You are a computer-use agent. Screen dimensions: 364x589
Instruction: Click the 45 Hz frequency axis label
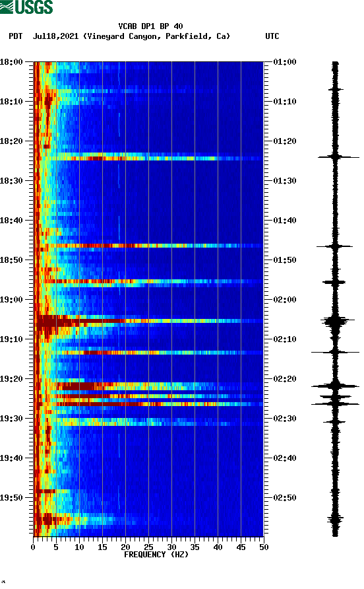point(241,547)
